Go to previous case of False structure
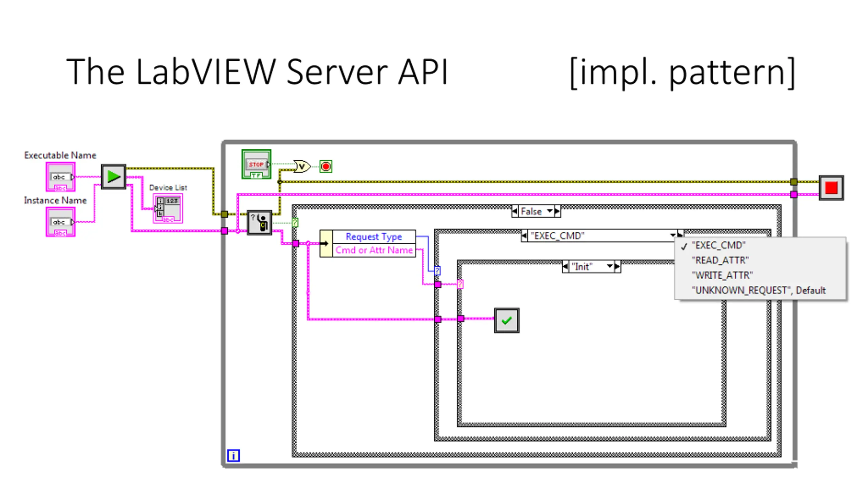 (x=515, y=211)
